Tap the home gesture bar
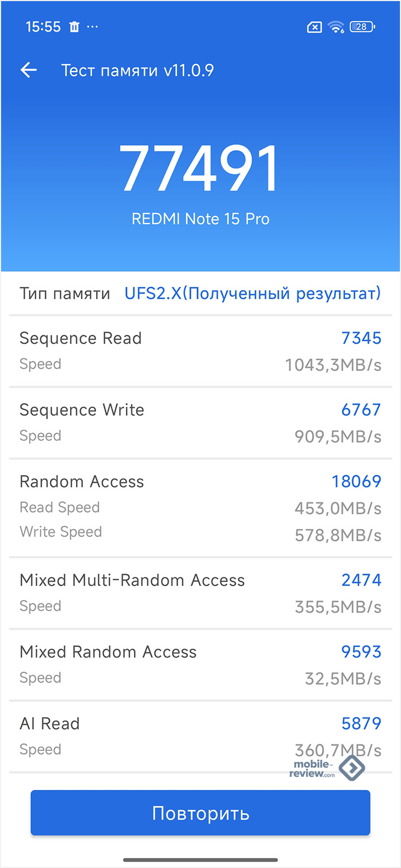The height and width of the screenshot is (868, 401). [x=200, y=860]
